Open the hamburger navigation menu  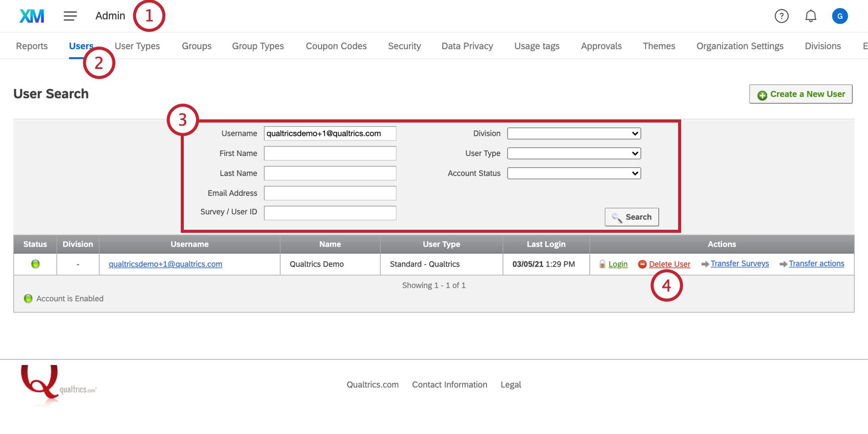[x=70, y=16]
